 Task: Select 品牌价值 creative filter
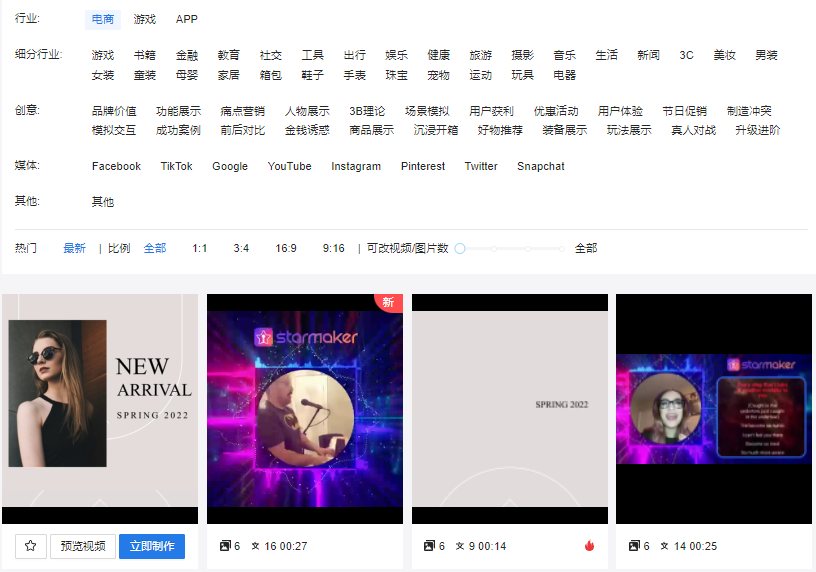(114, 111)
